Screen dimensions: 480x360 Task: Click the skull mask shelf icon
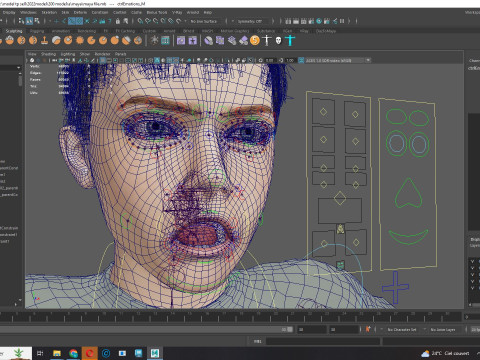click(278, 41)
